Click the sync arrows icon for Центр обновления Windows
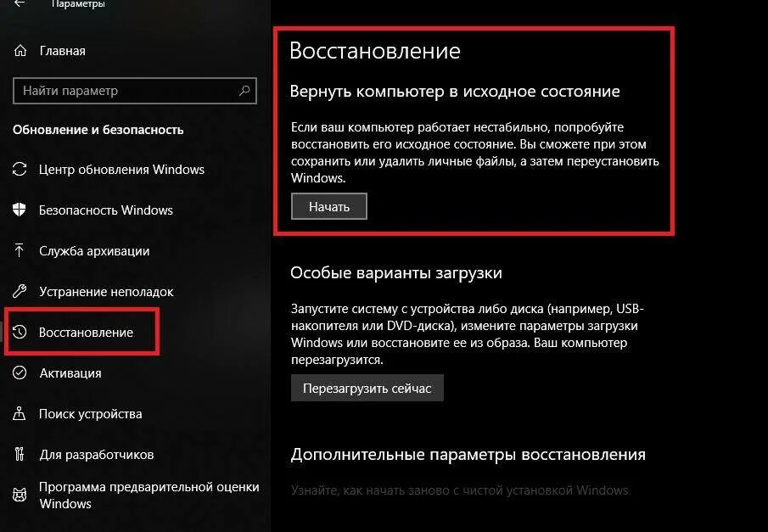The height and width of the screenshot is (532, 768). click(x=20, y=170)
